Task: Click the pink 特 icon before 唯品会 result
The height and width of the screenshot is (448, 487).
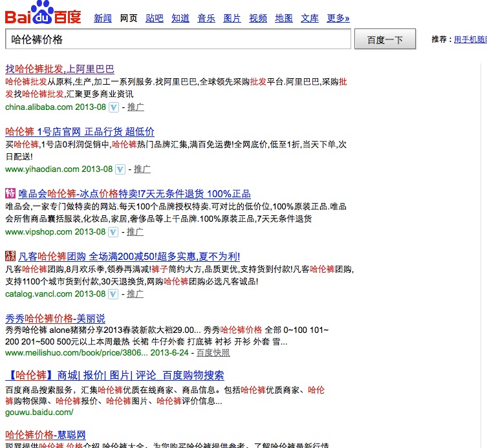Action: tap(10, 193)
